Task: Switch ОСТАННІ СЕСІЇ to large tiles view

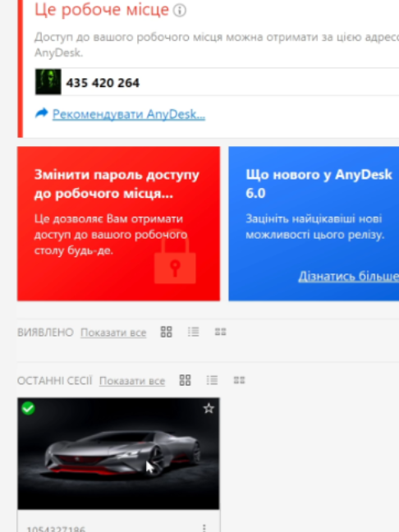Action: (x=185, y=380)
